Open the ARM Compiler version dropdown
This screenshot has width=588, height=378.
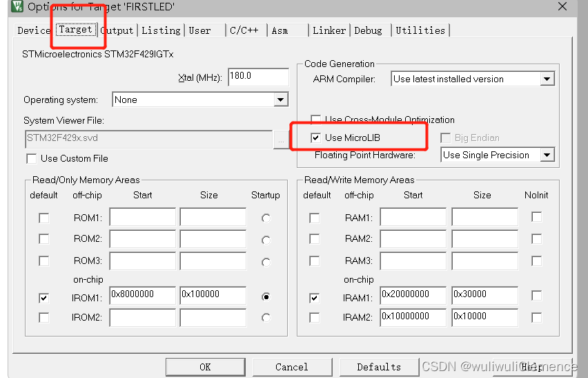(473, 79)
